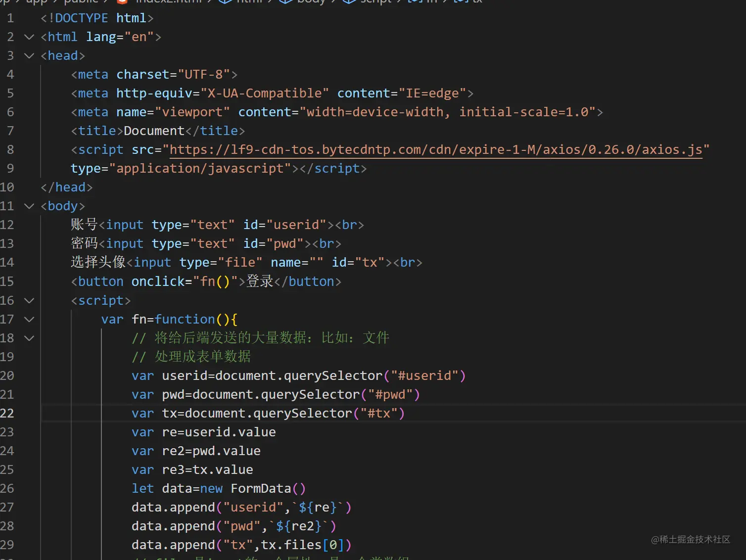Click the "#userid" selector string on line 20
This screenshot has width=746, height=560.
(424, 376)
